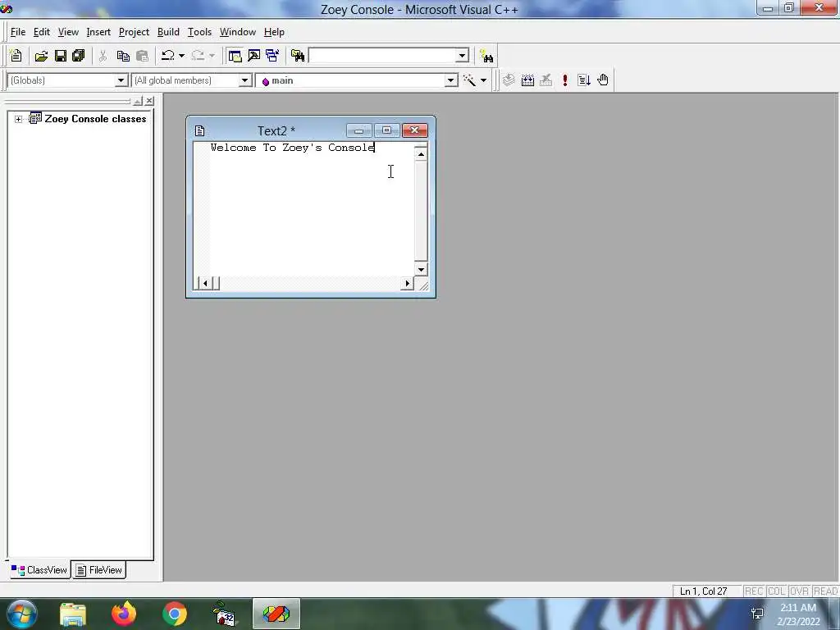Open the Project menu

134,32
